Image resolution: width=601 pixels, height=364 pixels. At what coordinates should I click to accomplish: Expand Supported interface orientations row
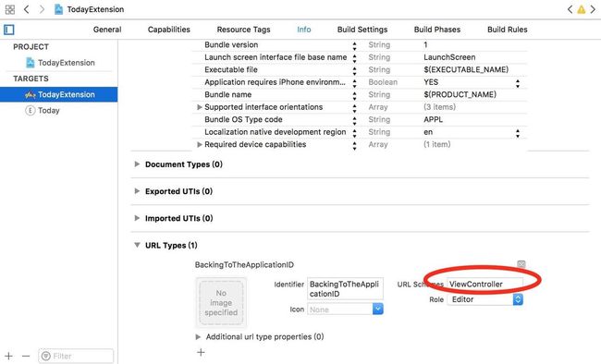[x=200, y=107]
